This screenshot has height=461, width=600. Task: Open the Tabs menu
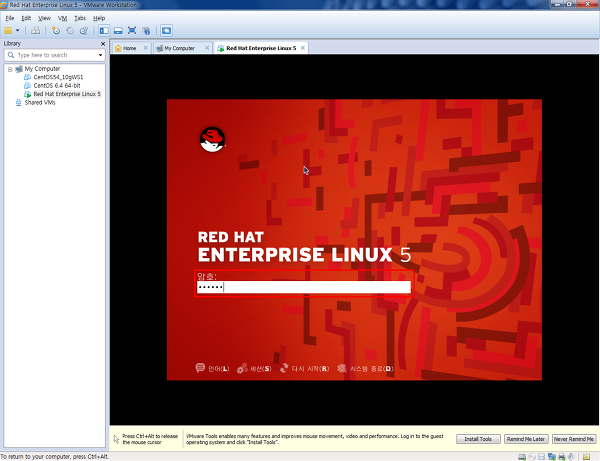pyautogui.click(x=80, y=18)
